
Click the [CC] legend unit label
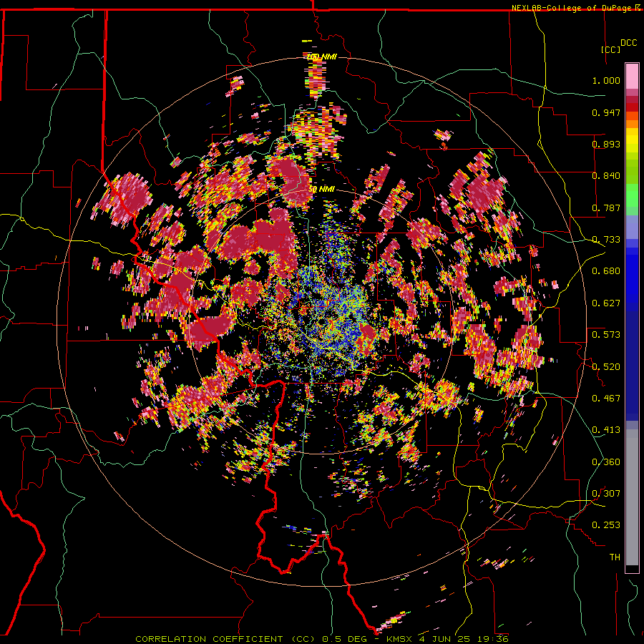point(611,49)
